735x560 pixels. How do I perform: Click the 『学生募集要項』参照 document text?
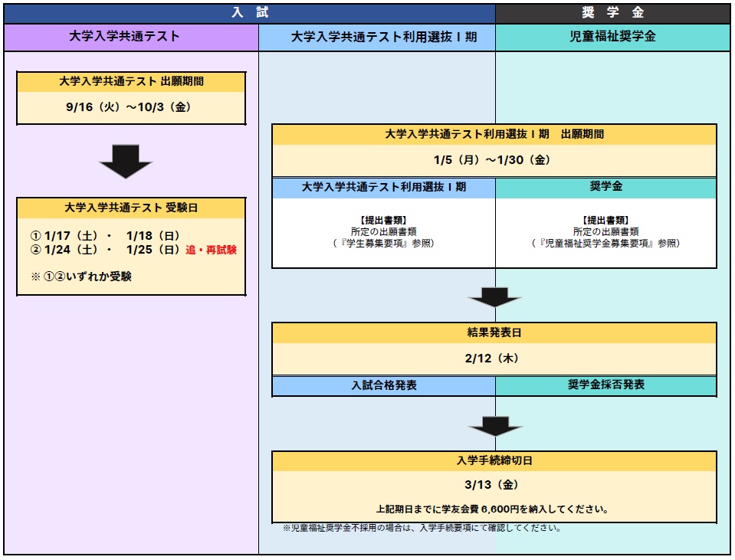tap(383, 243)
